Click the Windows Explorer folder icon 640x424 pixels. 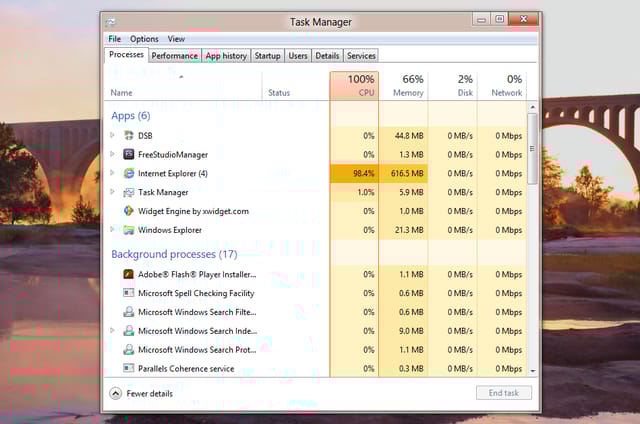pos(129,230)
